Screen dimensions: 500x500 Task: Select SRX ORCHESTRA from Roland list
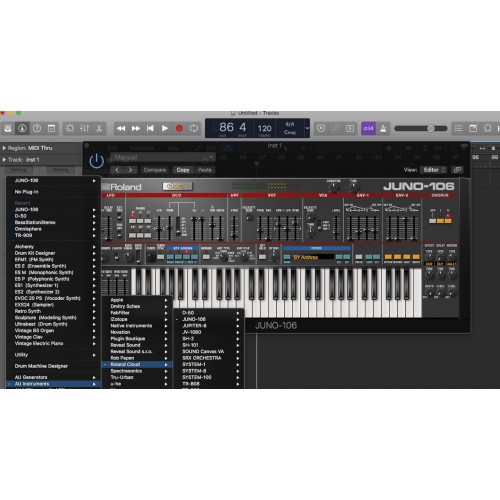click(209, 358)
